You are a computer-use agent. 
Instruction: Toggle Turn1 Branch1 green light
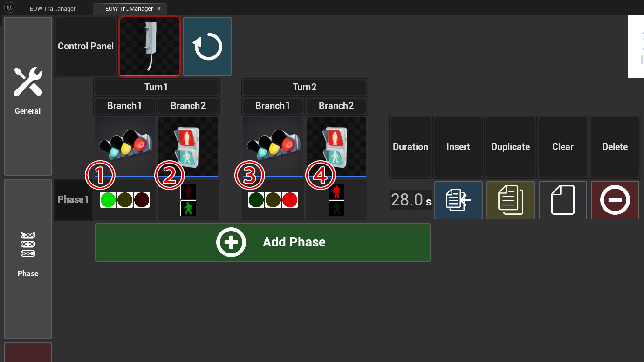tap(108, 200)
